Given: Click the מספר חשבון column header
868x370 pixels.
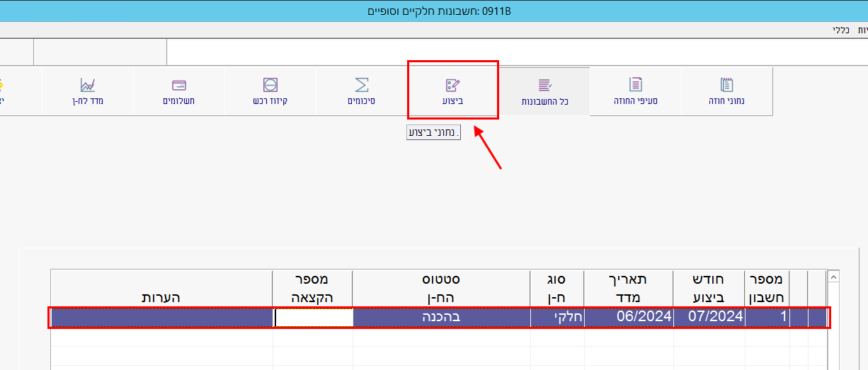Looking at the screenshot, I should (767, 289).
